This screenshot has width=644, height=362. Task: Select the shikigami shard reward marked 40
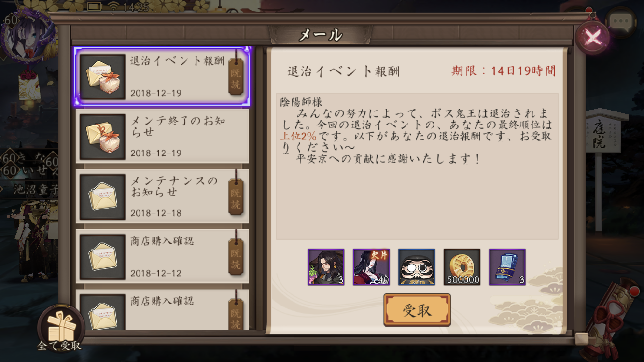click(371, 267)
